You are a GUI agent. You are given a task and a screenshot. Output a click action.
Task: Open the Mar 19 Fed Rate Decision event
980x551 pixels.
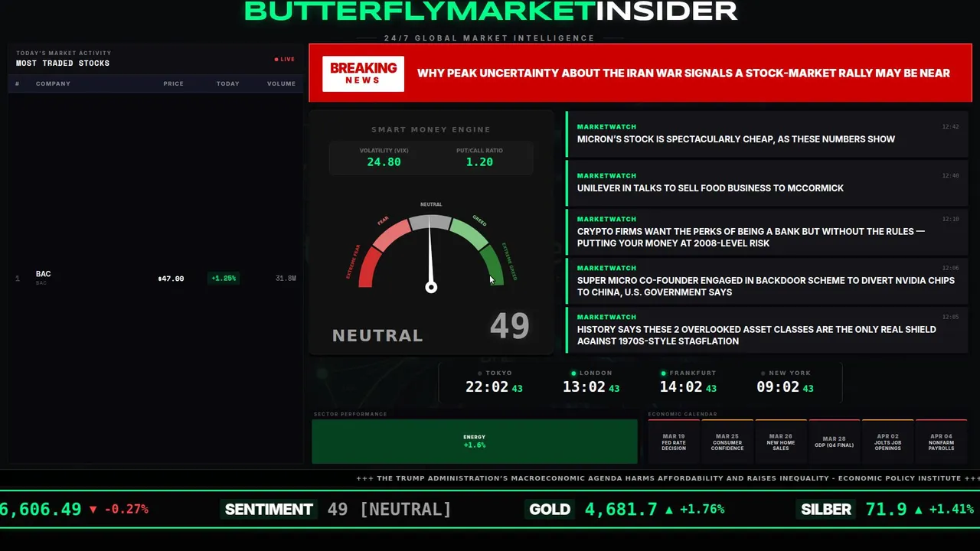click(674, 442)
